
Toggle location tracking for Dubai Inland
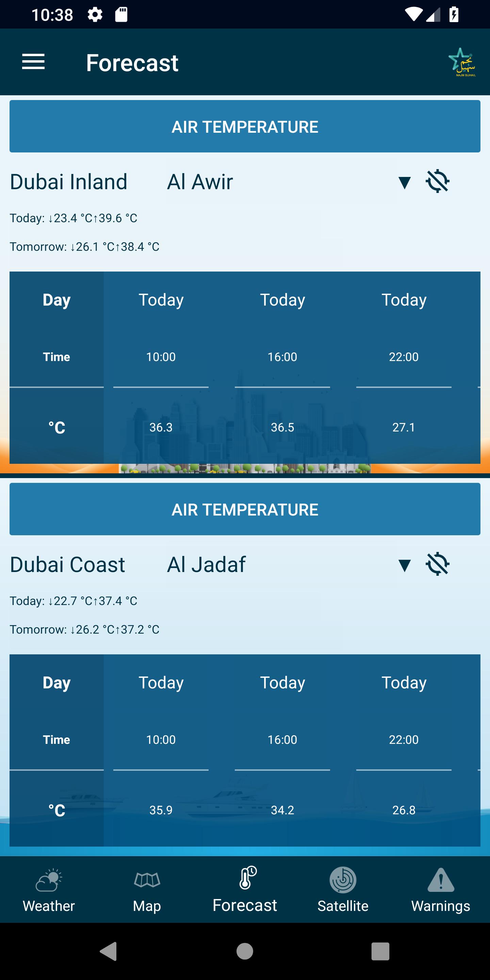tap(438, 181)
